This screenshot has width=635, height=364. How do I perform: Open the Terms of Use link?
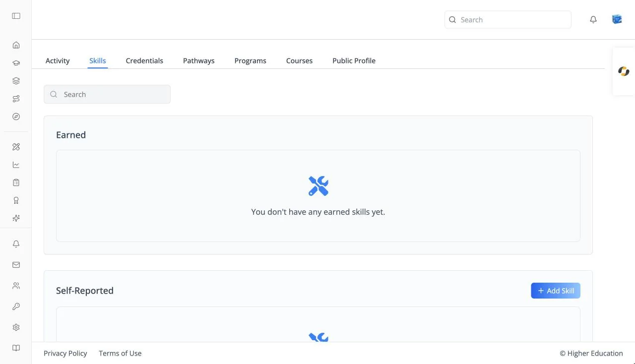click(x=120, y=353)
